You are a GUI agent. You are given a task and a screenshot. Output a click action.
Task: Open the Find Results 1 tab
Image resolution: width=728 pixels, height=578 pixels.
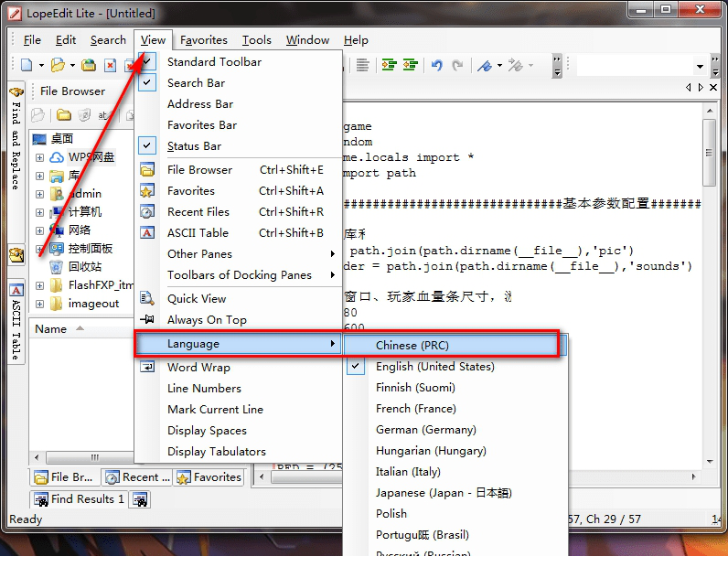pyautogui.click(x=79, y=499)
